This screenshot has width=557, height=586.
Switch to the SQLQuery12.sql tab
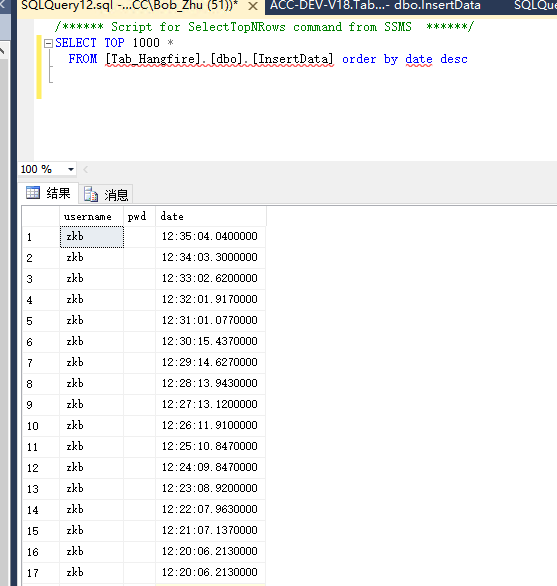[x=129, y=6]
